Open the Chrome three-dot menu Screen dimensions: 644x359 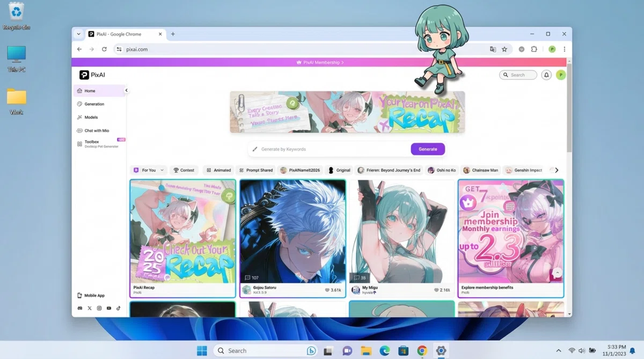(x=564, y=49)
